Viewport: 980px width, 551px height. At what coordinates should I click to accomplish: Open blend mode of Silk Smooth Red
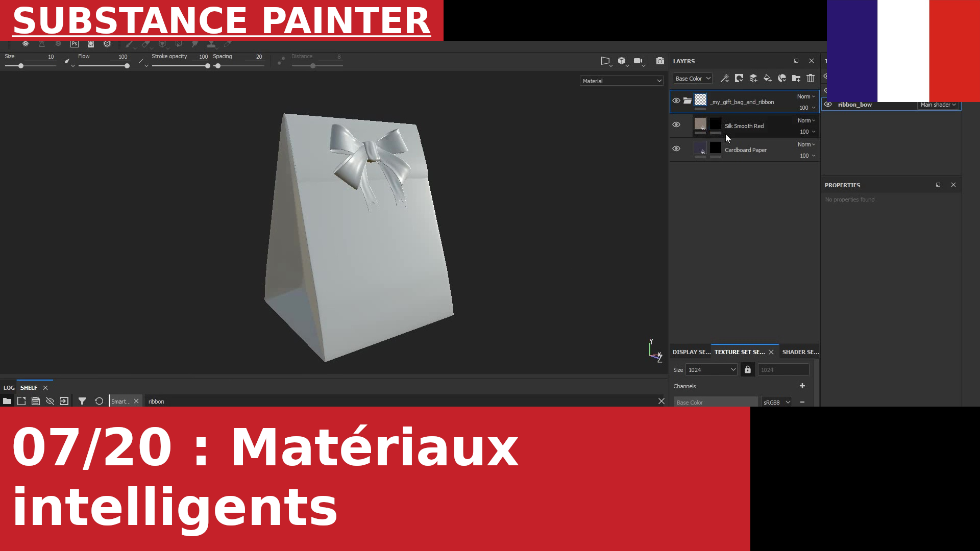806,120
